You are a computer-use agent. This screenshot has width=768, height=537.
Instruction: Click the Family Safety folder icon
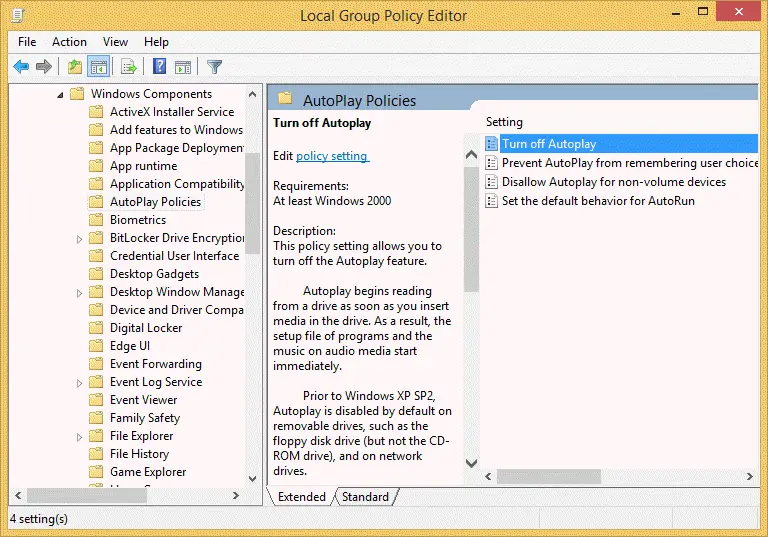96,418
